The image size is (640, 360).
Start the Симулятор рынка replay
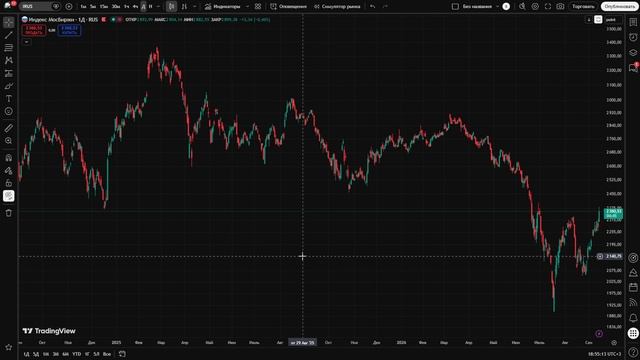[337, 7]
